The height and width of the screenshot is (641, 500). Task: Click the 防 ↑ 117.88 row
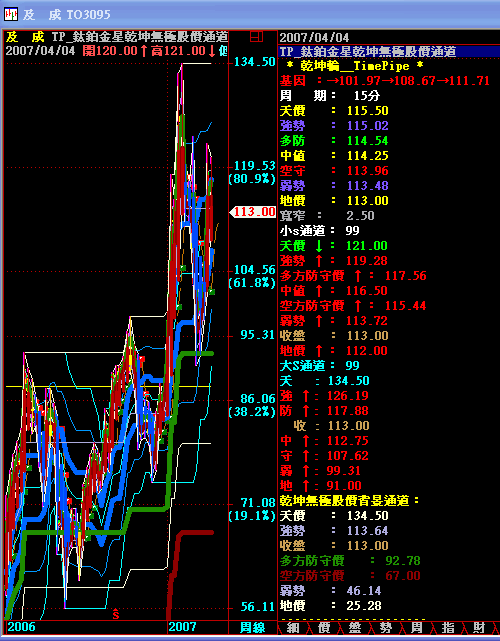[x=324, y=410]
